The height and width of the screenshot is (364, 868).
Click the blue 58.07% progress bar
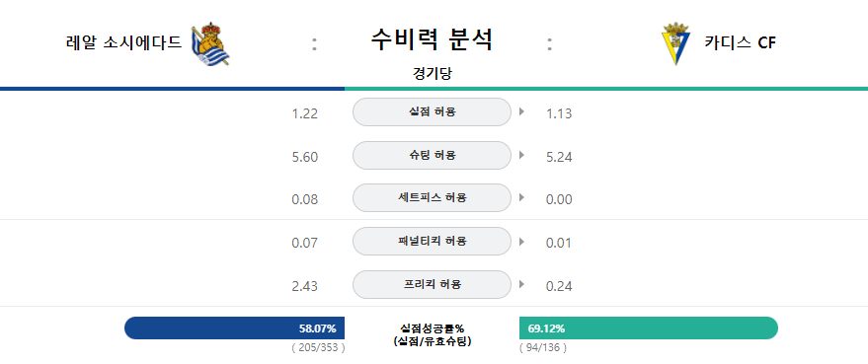[235, 328]
